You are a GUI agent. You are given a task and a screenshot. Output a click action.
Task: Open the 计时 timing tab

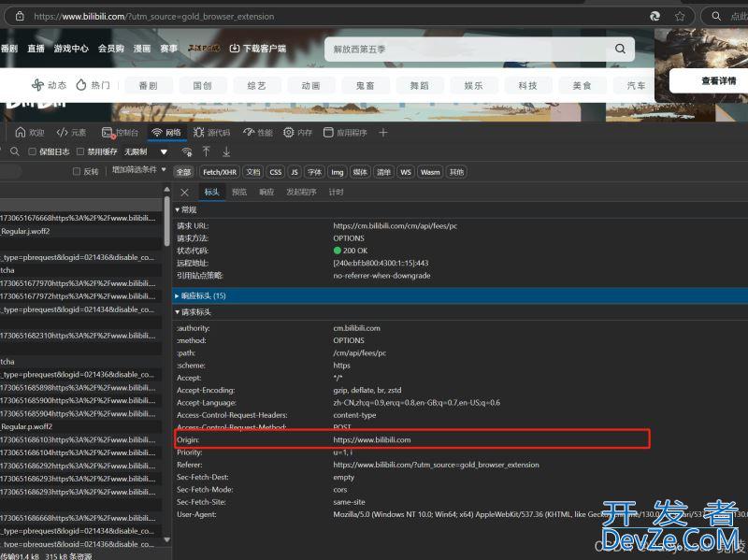336,193
